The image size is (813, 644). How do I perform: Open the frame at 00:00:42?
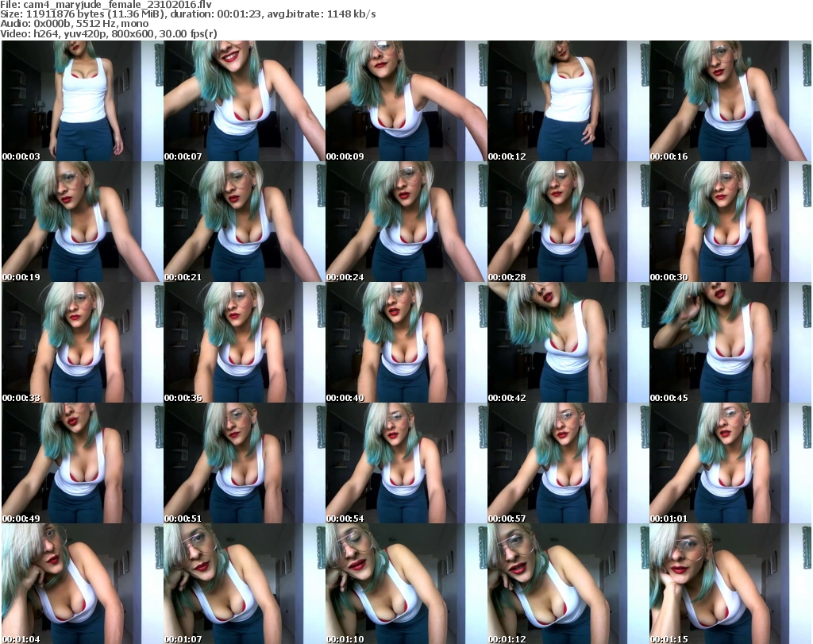tap(568, 342)
